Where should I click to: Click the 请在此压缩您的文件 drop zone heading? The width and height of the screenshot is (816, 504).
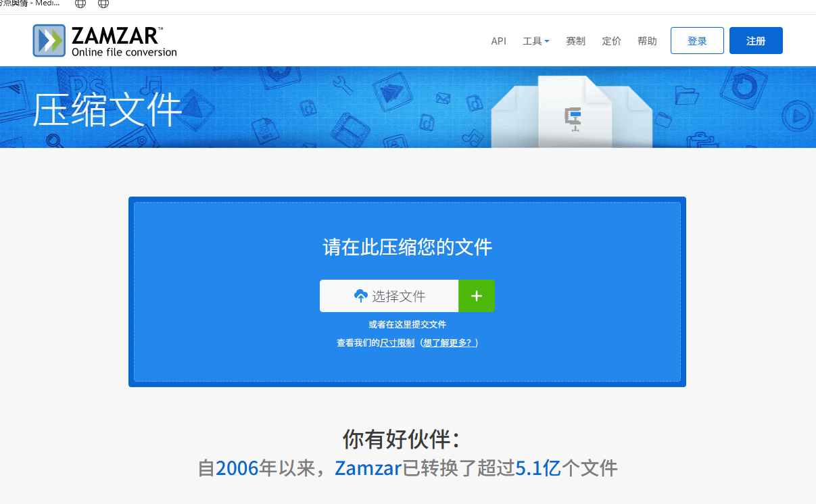point(407,247)
